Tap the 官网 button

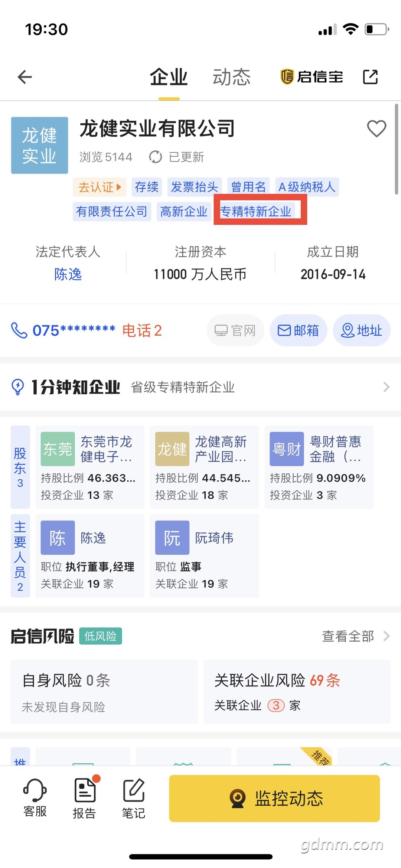(x=235, y=330)
